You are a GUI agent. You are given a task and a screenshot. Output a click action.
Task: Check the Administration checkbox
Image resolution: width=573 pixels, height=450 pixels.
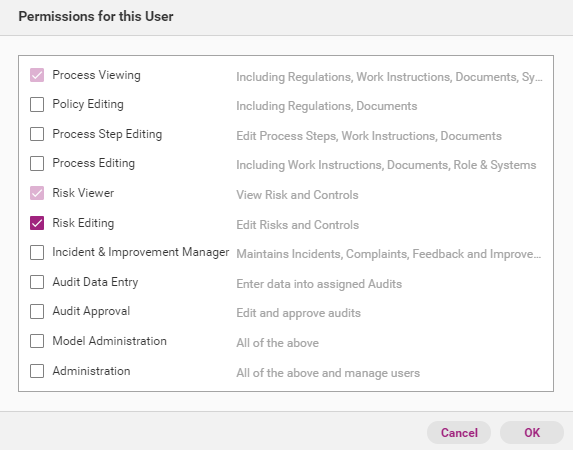[x=37, y=371]
